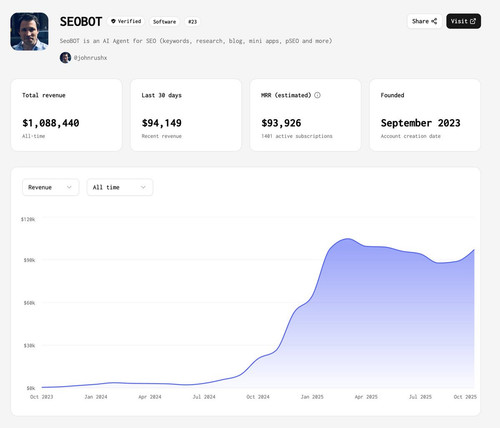500x428 pixels.
Task: Open the All time range dropdown
Action: point(120,187)
